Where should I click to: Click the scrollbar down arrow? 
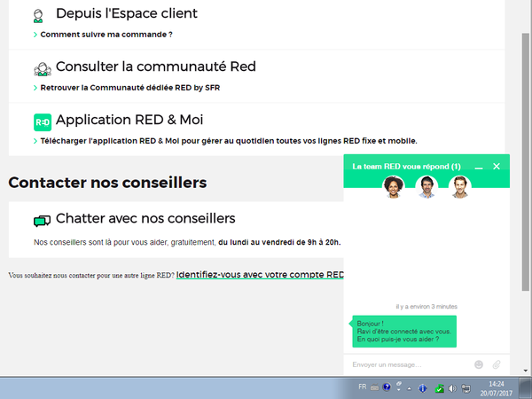525,371
